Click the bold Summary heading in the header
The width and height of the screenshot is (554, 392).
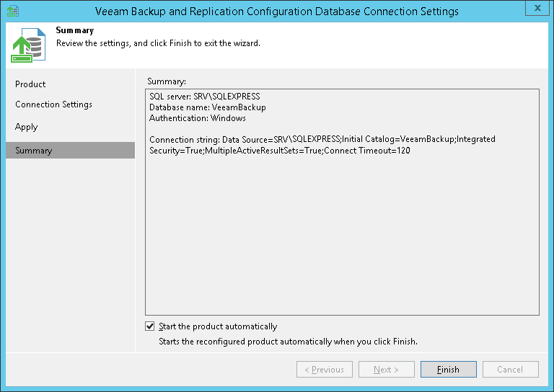pos(75,31)
